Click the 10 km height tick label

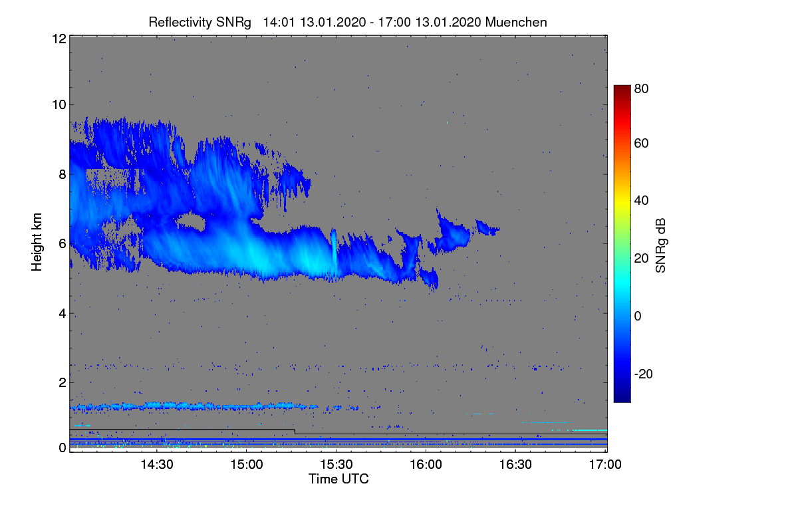coord(59,104)
